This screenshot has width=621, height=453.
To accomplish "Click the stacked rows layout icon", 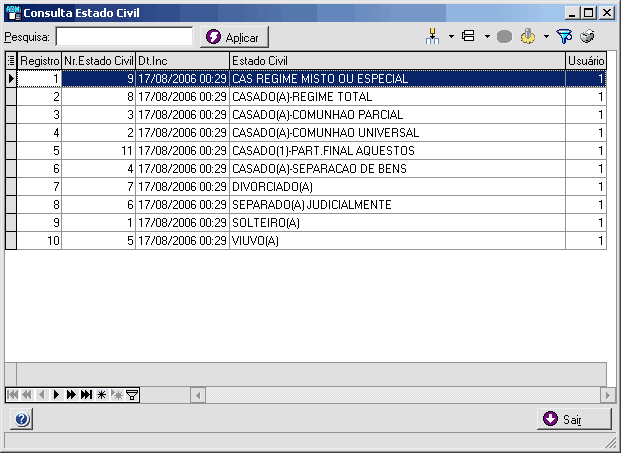I will click(469, 36).
